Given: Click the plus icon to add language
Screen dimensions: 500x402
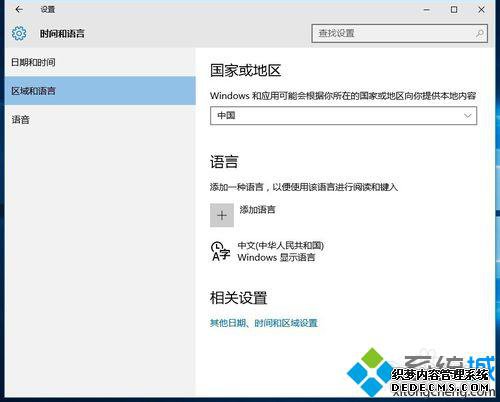Looking at the screenshot, I should pos(222,215).
